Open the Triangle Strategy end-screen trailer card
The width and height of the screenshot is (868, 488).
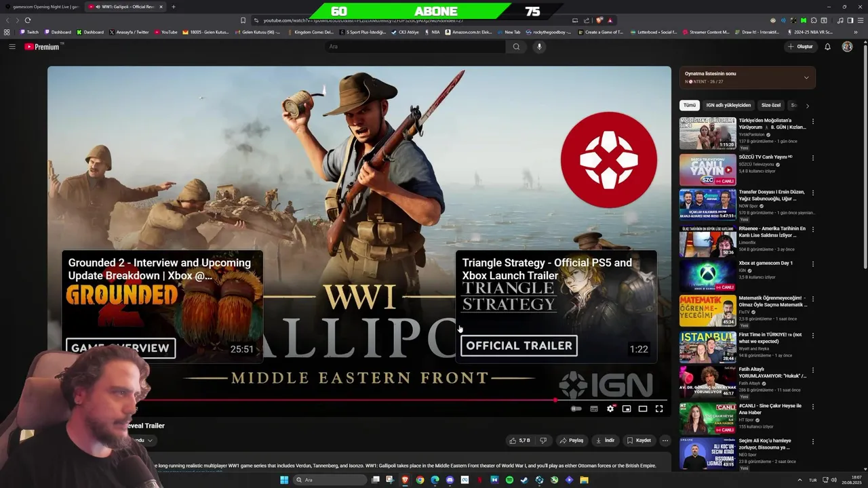(x=556, y=306)
